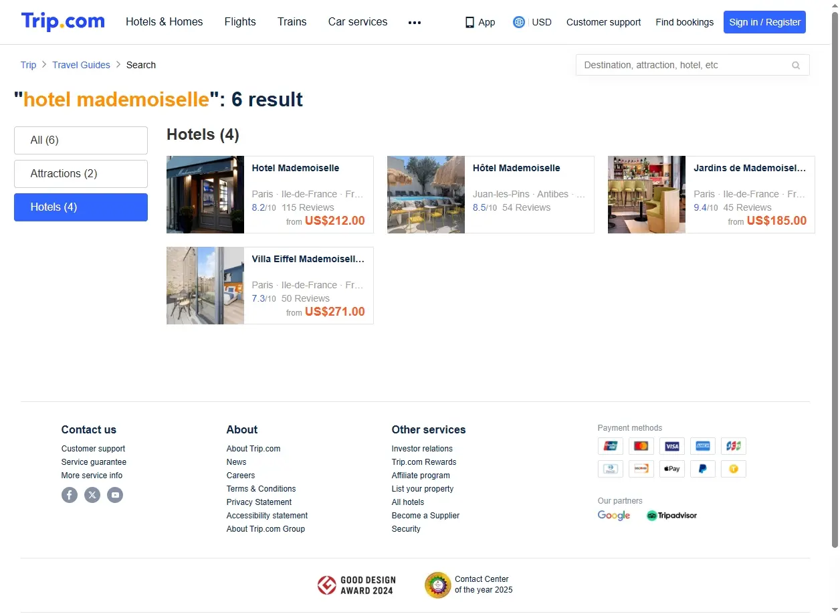Click the US$185.00 price
The width and height of the screenshot is (840, 616).
click(776, 221)
